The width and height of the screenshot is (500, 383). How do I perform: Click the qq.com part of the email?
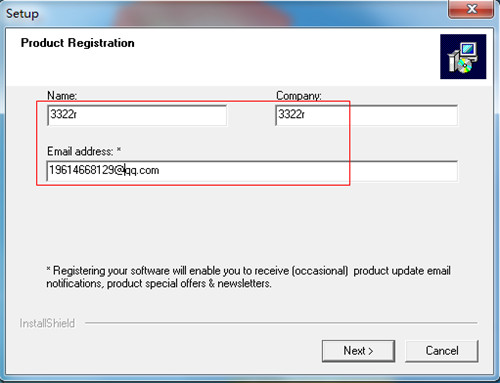point(142,170)
